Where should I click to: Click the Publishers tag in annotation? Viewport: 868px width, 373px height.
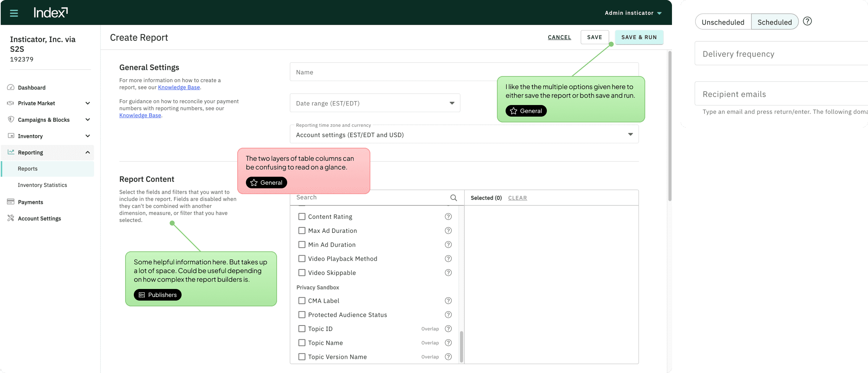pyautogui.click(x=158, y=295)
